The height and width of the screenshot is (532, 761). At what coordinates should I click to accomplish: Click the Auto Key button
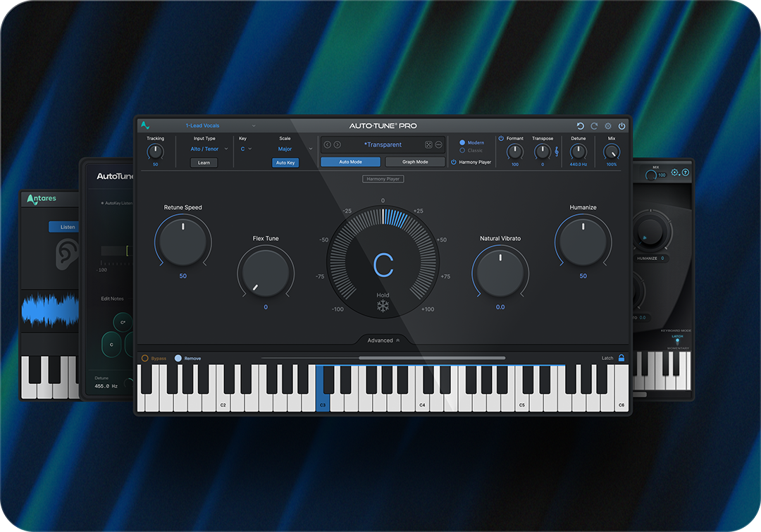point(285,163)
